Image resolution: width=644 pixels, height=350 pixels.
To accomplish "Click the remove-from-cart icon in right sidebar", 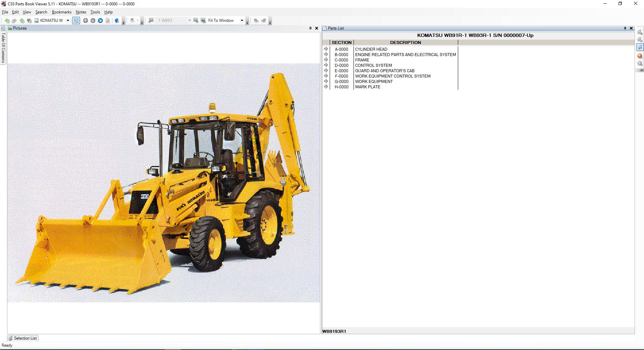I will (640, 40).
